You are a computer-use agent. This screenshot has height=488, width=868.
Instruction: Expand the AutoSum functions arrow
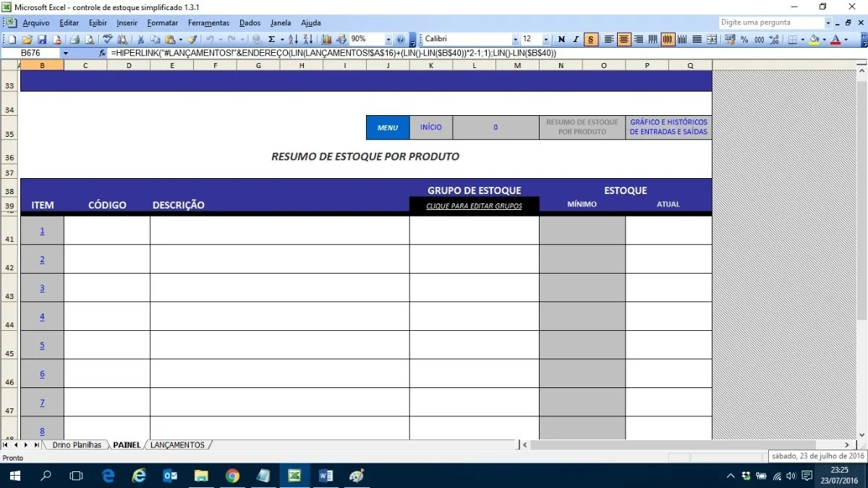[281, 39]
